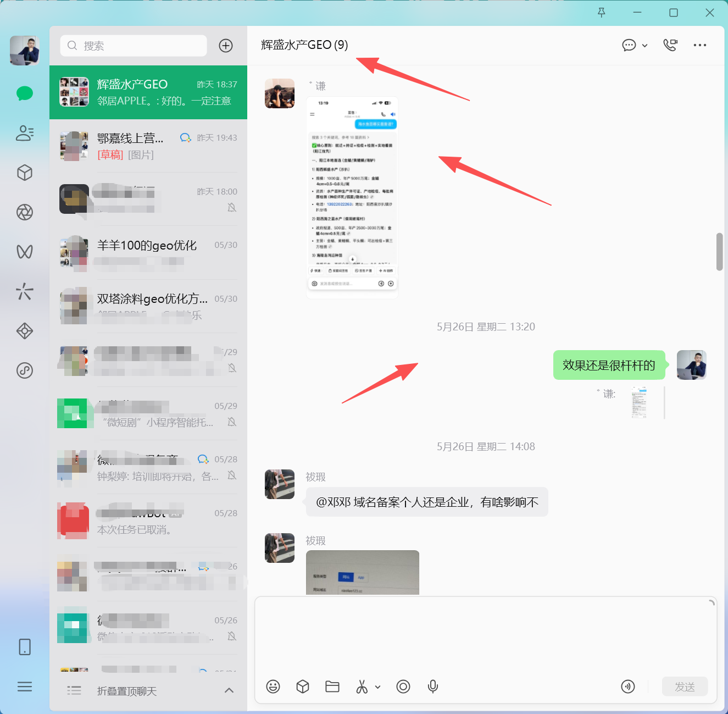This screenshot has height=714, width=728.
Task: Click the microphone voice input icon
Action: pyautogui.click(x=433, y=687)
